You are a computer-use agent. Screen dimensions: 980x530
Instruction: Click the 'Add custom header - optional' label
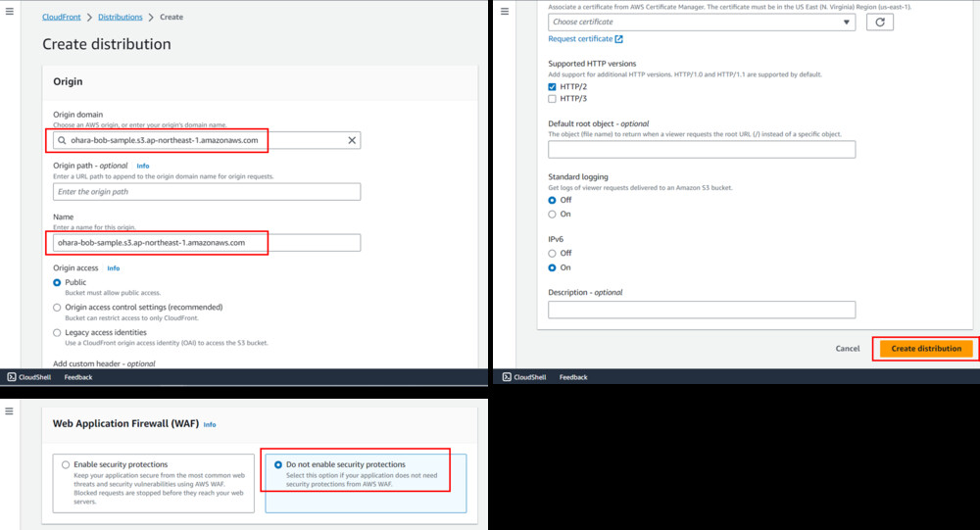(x=104, y=363)
